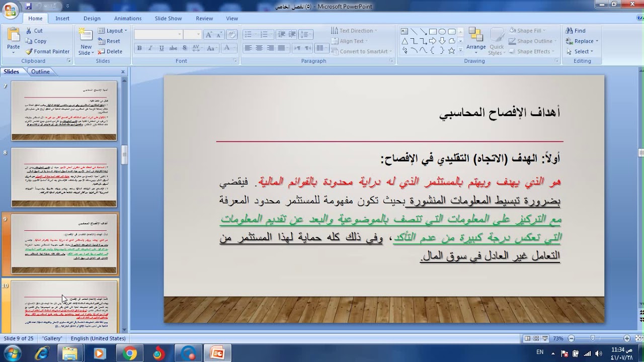Open Quick Styles gallery

pyautogui.click(x=497, y=41)
